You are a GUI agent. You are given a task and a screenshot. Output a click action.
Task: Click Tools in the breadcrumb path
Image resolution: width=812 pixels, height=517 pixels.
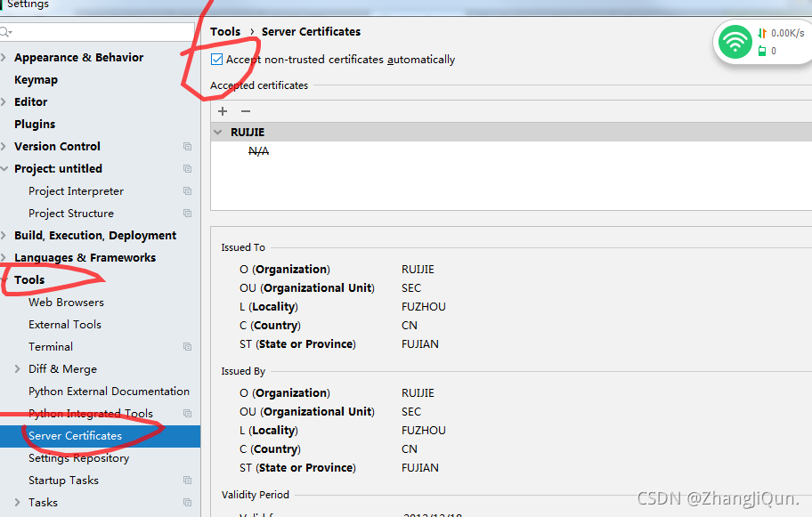click(x=224, y=31)
